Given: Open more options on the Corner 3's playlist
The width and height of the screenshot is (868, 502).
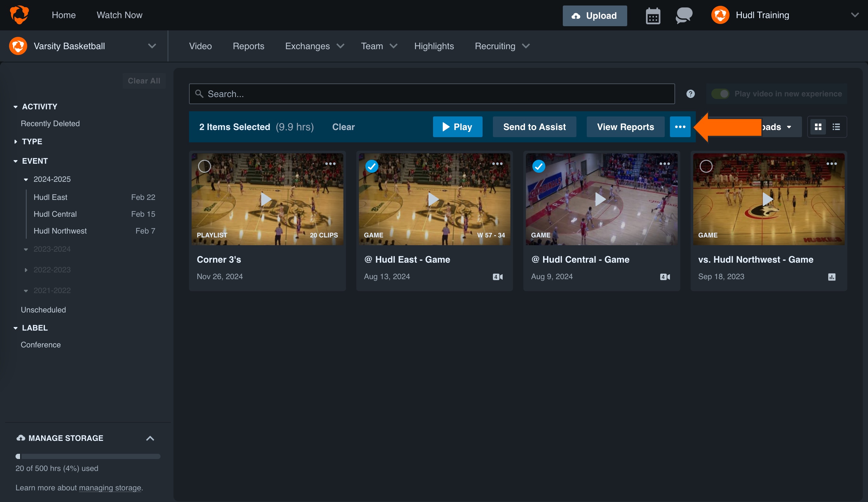Looking at the screenshot, I should 330,164.
